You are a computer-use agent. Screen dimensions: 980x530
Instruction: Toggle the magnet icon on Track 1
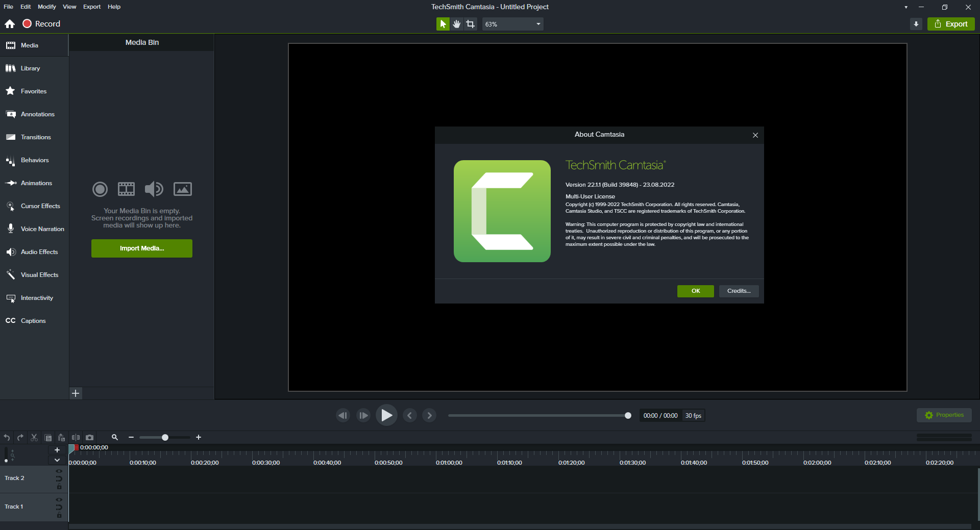(59, 507)
